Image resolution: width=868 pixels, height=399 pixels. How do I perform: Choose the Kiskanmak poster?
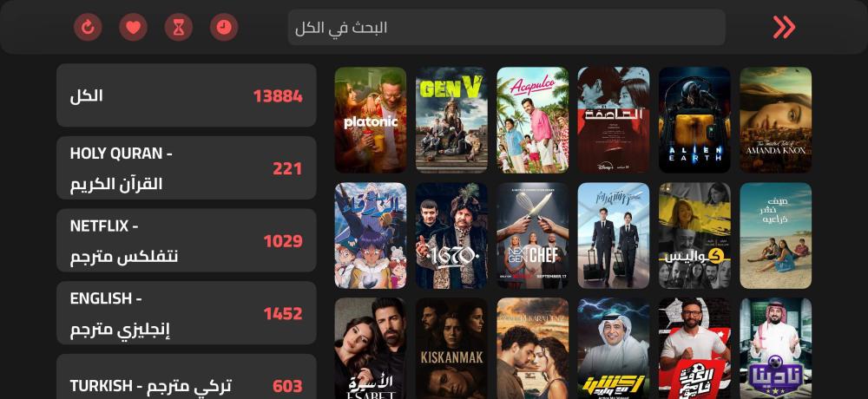(x=451, y=349)
